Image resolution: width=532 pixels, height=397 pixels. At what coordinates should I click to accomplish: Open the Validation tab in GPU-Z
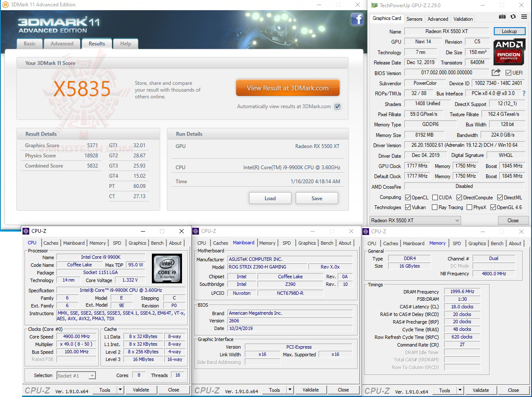pyautogui.click(x=463, y=19)
